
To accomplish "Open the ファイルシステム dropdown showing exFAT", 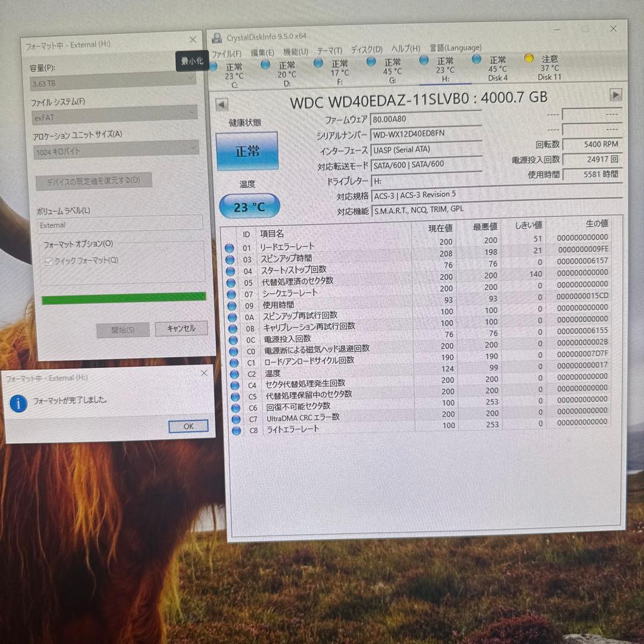I will click(x=115, y=113).
